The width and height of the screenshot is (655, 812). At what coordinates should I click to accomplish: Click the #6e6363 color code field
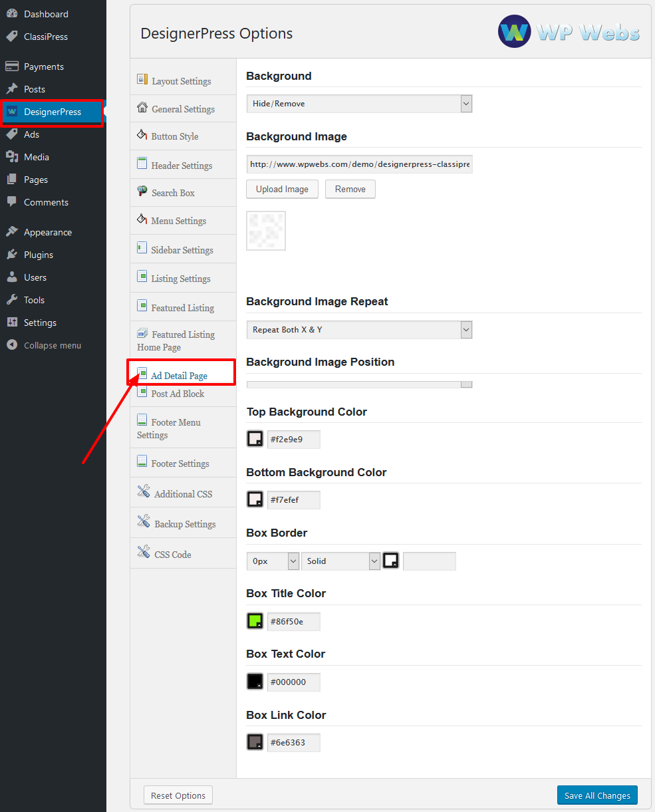pos(293,743)
